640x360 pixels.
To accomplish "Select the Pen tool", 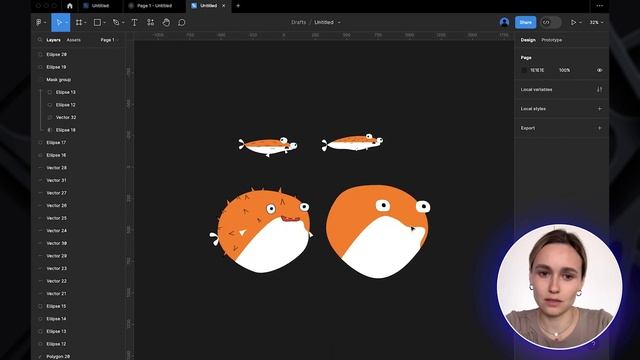I will coord(116,22).
